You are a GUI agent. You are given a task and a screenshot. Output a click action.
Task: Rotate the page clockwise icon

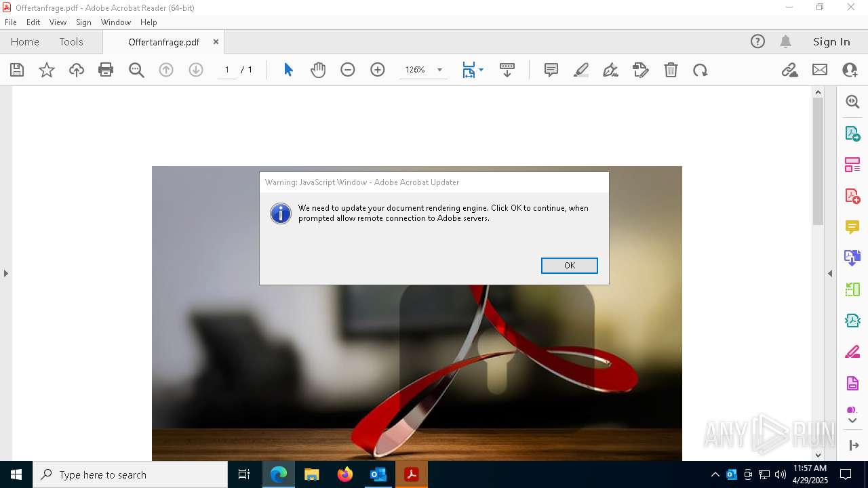coord(701,70)
